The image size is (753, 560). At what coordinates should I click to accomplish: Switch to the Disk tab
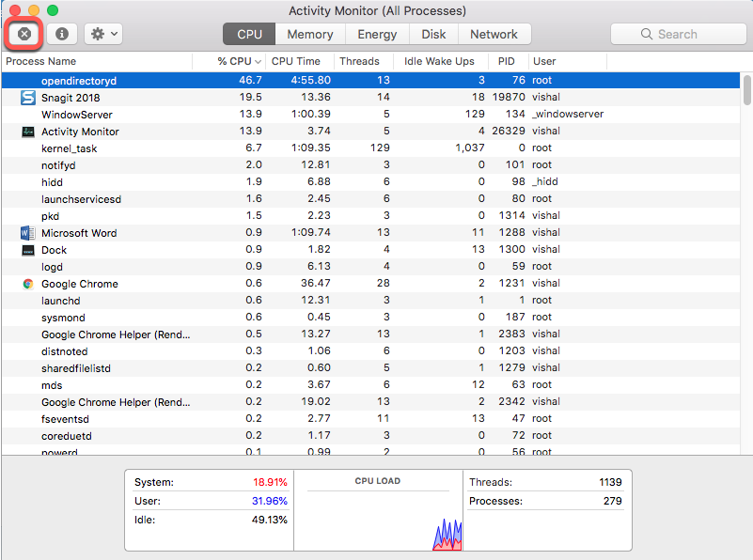(x=433, y=34)
